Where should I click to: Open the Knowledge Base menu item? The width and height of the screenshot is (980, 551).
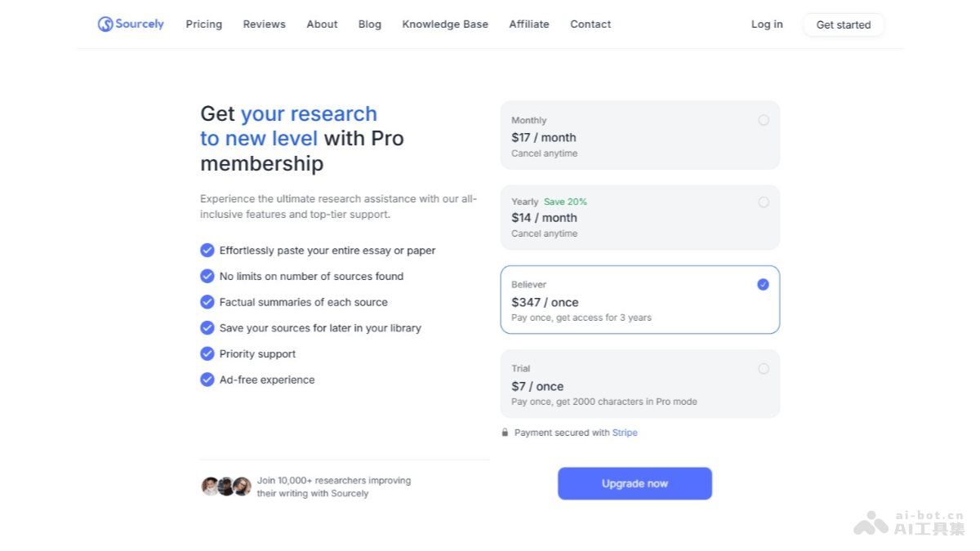445,24
